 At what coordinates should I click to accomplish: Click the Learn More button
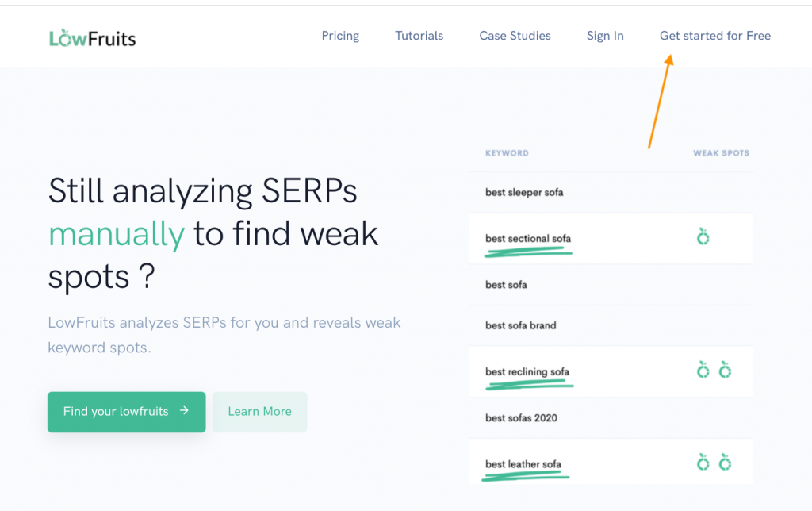[x=259, y=412]
